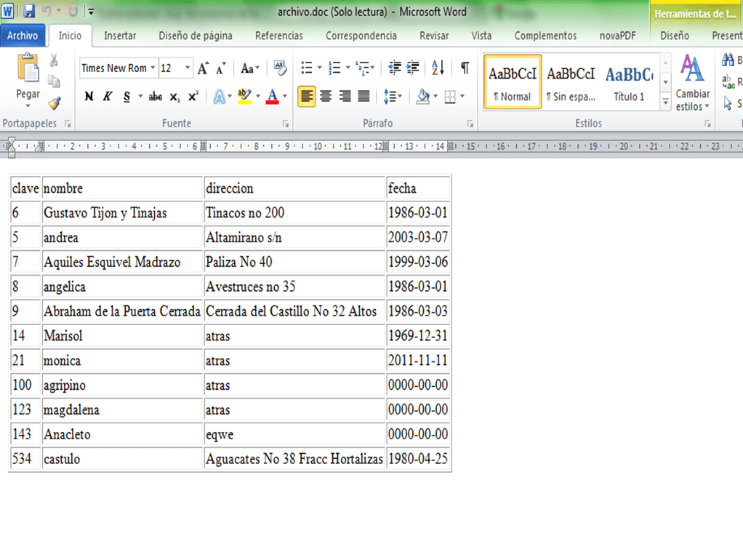Open the font size dropdown
The width and height of the screenshot is (743, 560).
[x=188, y=68]
